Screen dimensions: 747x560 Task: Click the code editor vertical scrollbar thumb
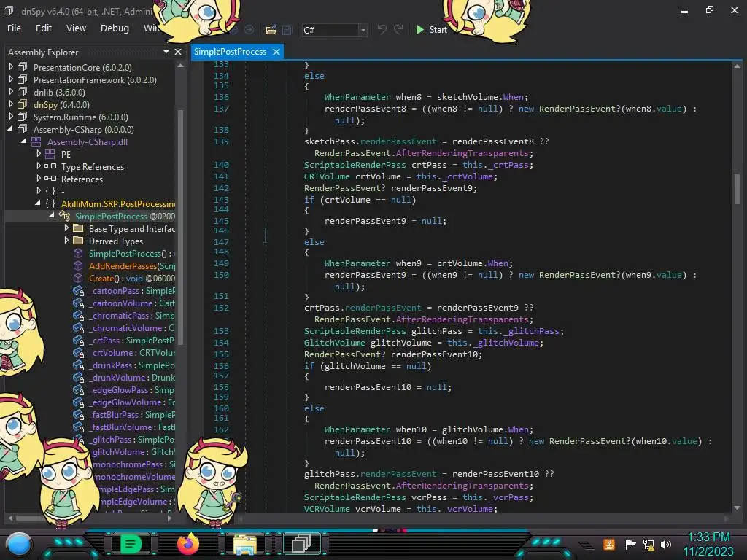click(x=737, y=189)
